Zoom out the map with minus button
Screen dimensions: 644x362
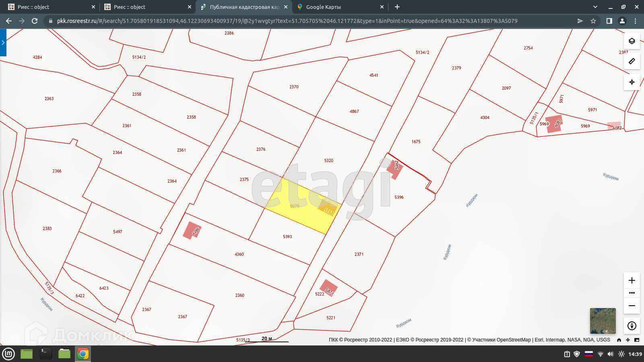pos(632,306)
